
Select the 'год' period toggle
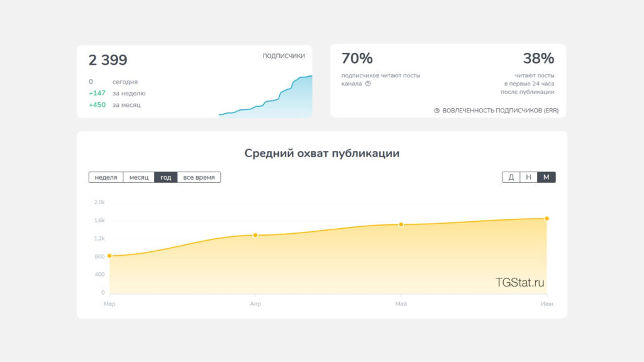[x=166, y=177]
